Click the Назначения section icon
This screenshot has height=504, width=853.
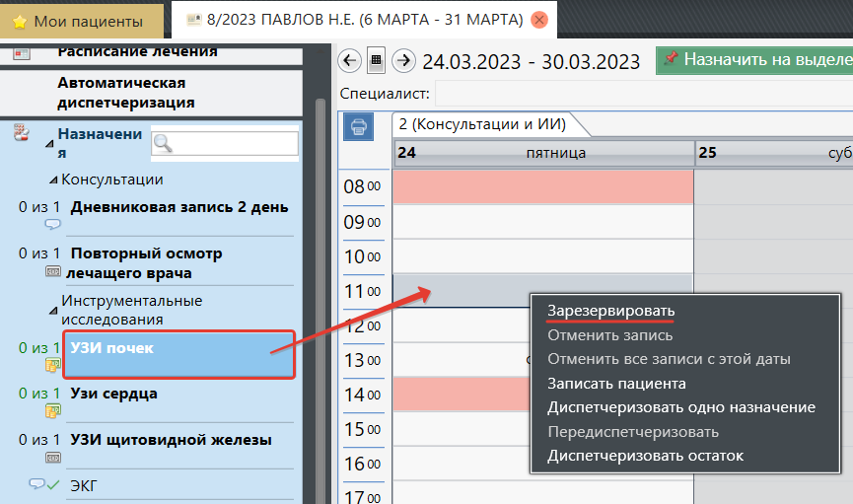22,134
